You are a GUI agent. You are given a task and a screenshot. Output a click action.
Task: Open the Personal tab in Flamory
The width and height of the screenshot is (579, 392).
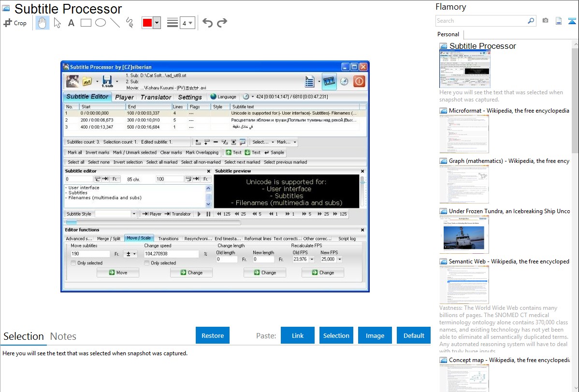click(449, 34)
